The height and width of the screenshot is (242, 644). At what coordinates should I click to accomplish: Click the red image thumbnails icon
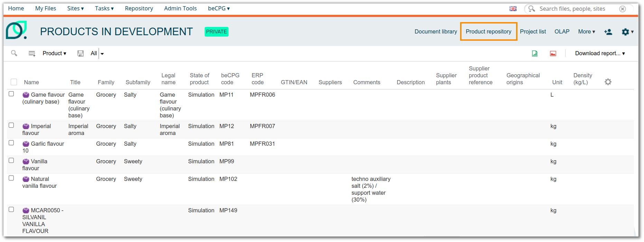click(x=553, y=54)
